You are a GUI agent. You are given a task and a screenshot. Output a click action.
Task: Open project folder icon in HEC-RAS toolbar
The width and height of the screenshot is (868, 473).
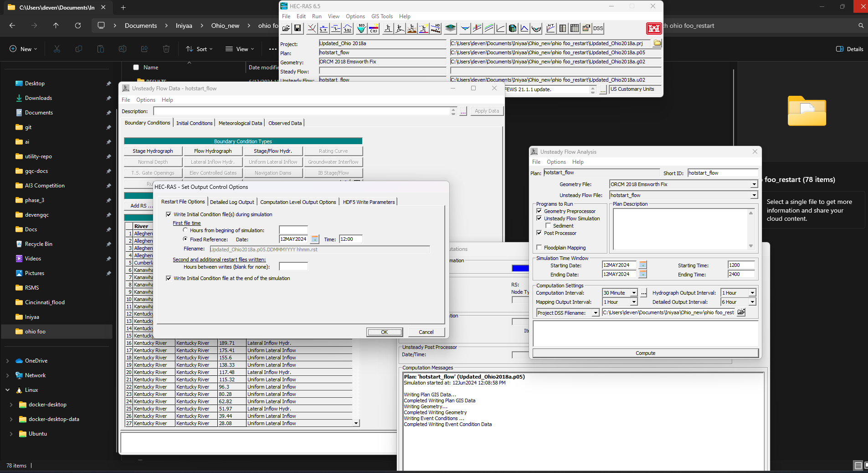point(286,28)
